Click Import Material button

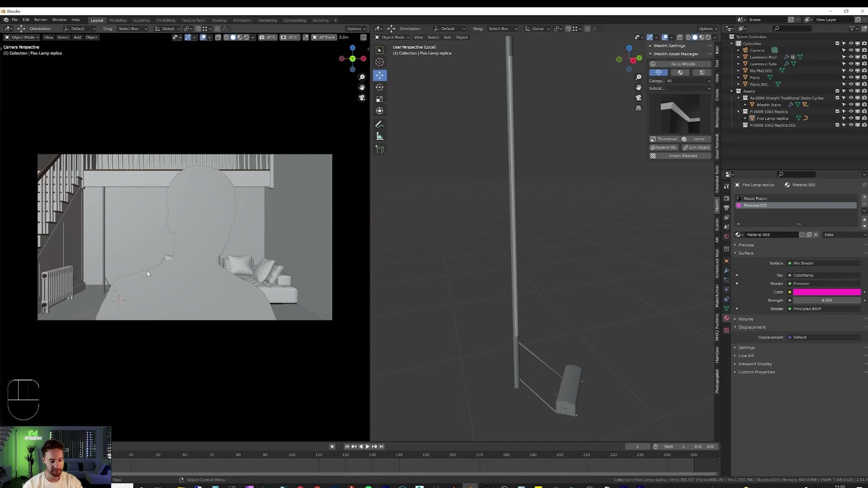pos(680,156)
